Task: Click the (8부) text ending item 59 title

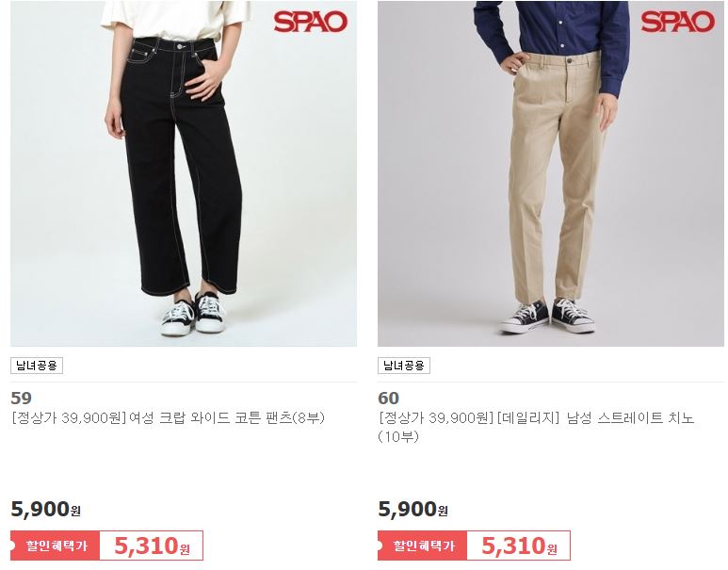Action: pyautogui.click(x=308, y=418)
